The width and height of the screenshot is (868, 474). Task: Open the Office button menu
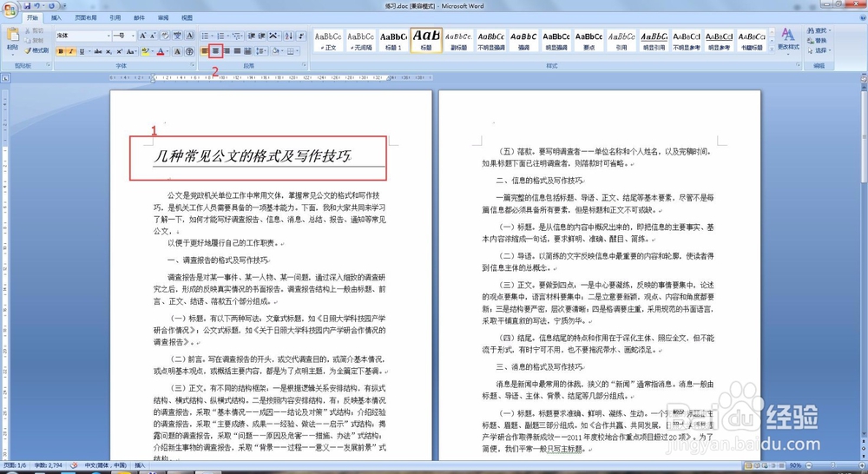10,10
